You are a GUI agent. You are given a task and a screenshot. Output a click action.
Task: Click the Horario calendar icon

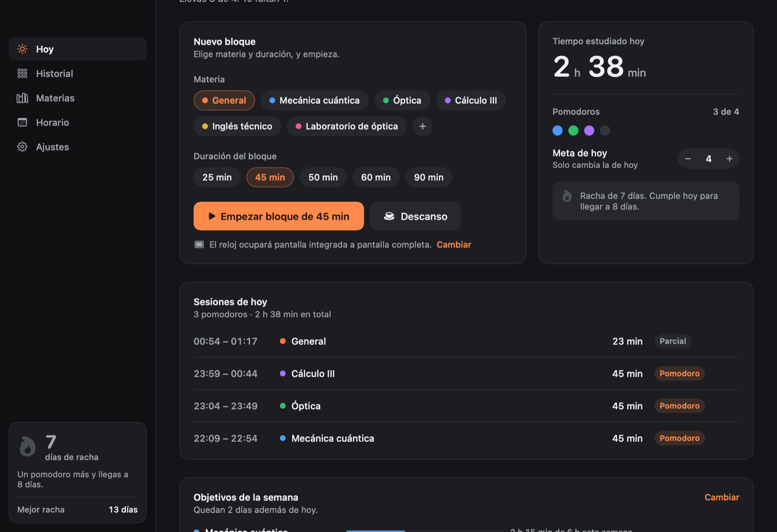(x=22, y=122)
